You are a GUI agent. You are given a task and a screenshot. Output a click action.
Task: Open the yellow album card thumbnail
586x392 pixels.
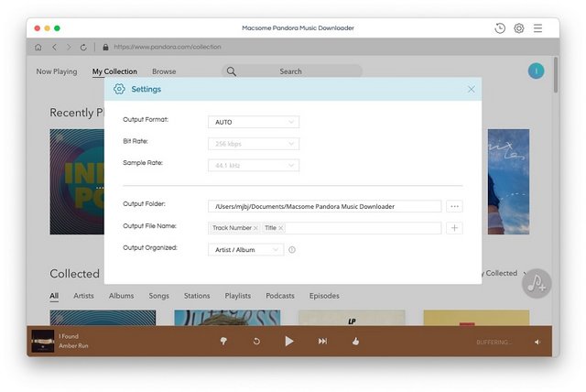tap(476, 318)
